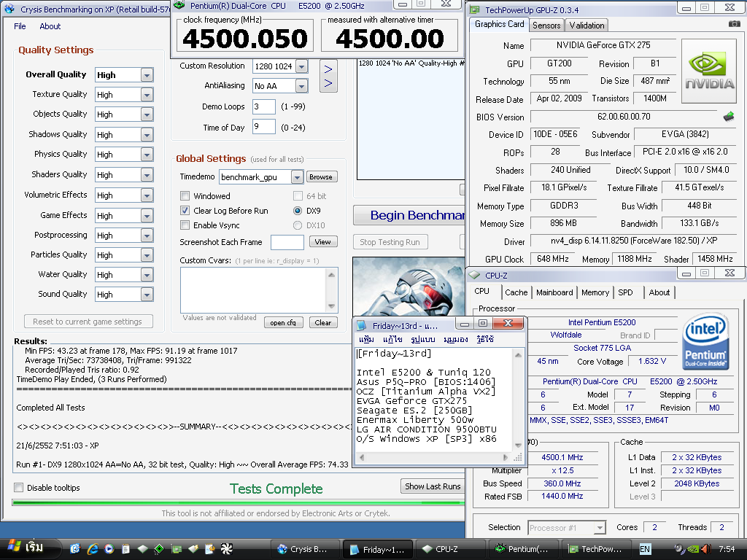Open the Overall Quality dropdown
Screen dimensions: 747x560
[147, 75]
